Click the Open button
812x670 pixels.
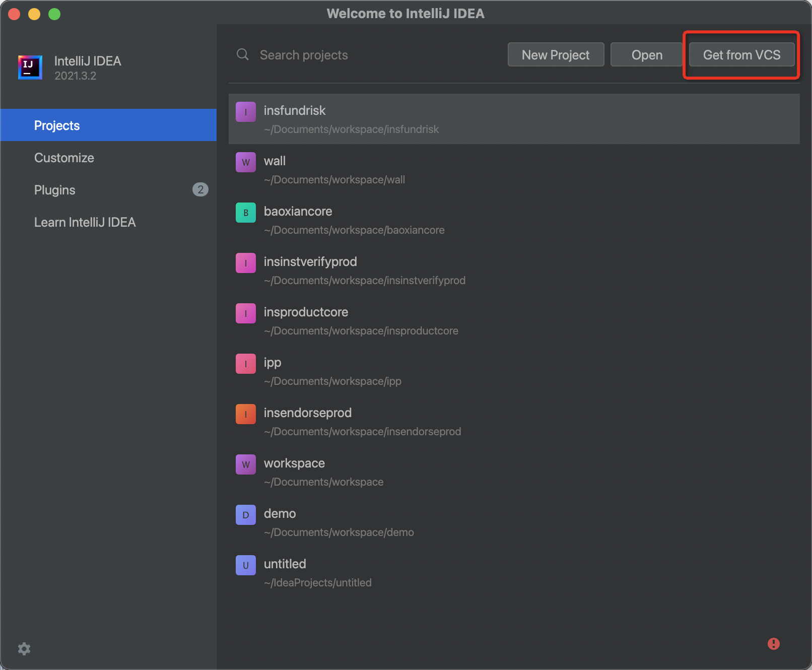pos(647,54)
